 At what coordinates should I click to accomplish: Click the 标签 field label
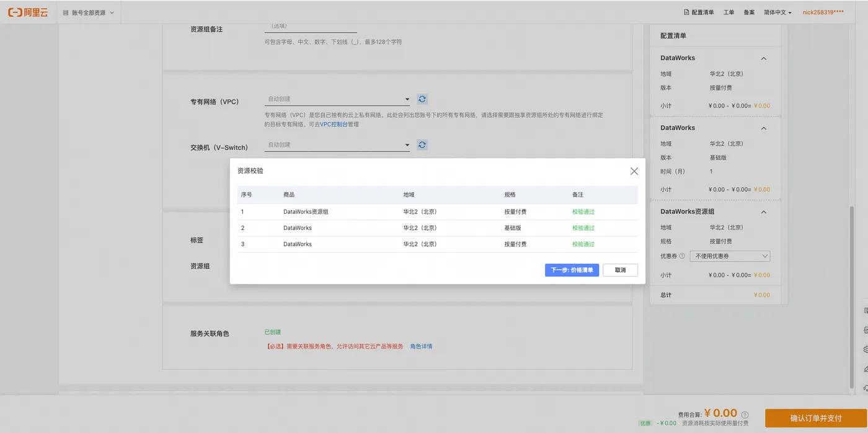[x=197, y=240]
